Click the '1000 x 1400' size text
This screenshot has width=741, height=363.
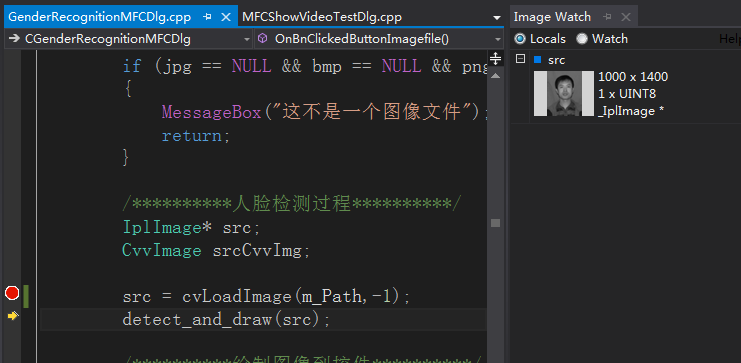click(633, 77)
